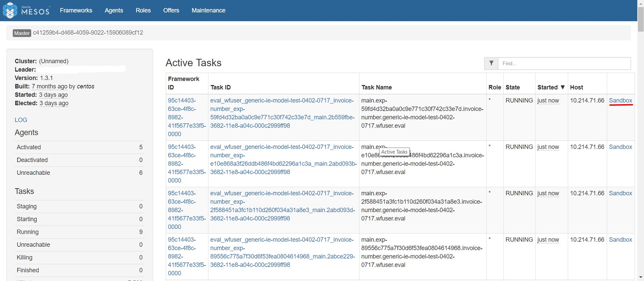Click RUNNING state in exp-e10e868a row
This screenshot has width=644, height=281.
tap(519, 147)
